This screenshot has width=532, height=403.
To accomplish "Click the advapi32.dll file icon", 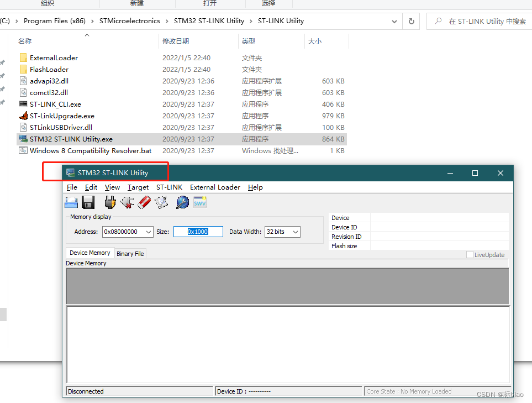I will (23, 81).
